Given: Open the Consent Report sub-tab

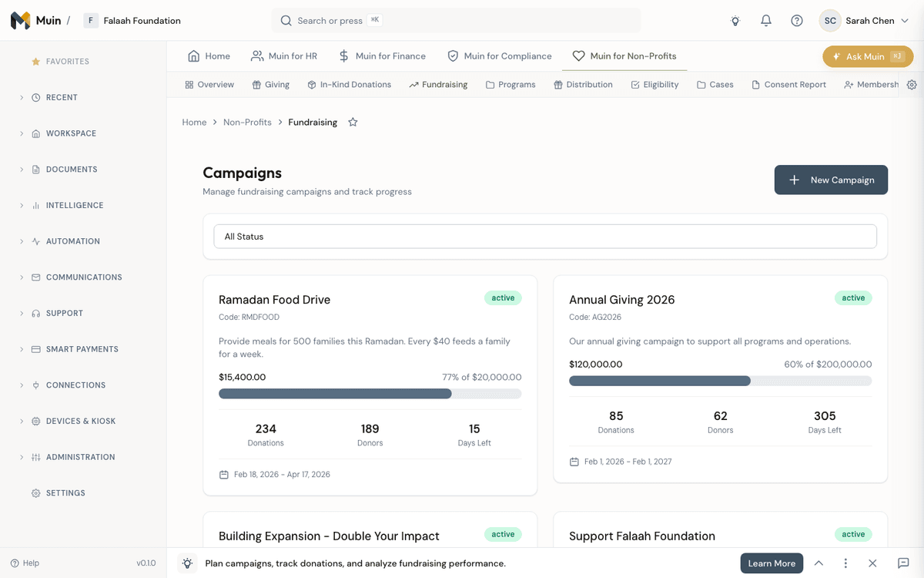Looking at the screenshot, I should 788,85.
